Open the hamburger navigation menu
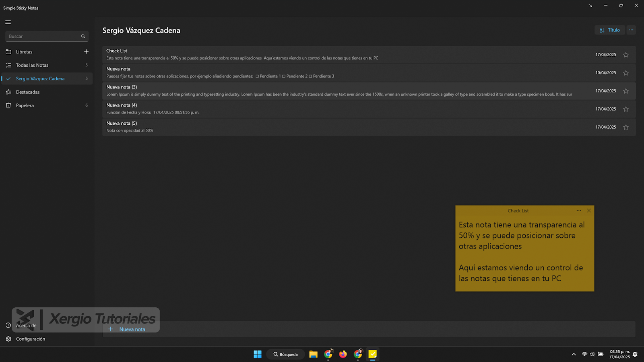The image size is (644, 362). [x=8, y=22]
